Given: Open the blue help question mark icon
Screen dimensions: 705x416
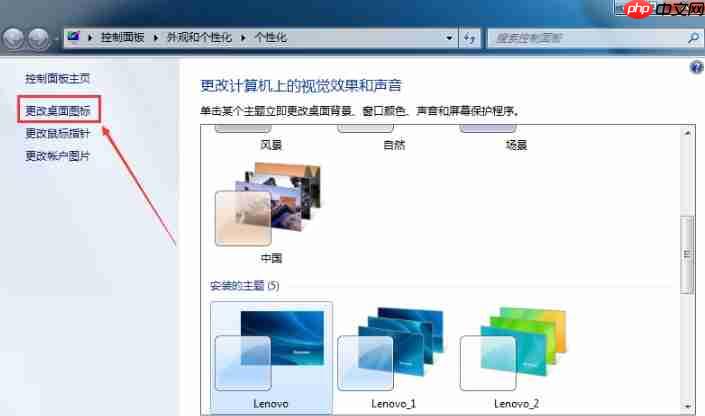Looking at the screenshot, I should pyautogui.click(x=696, y=67).
